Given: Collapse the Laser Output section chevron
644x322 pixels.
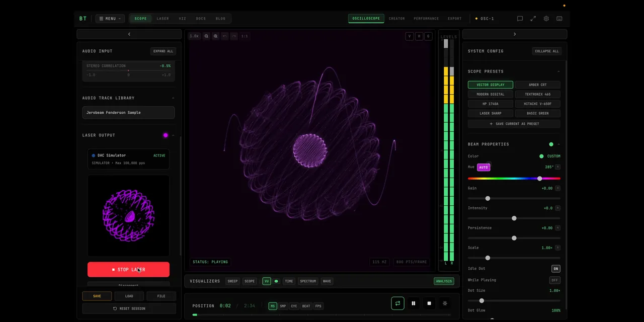Looking at the screenshot, I should 173,135.
